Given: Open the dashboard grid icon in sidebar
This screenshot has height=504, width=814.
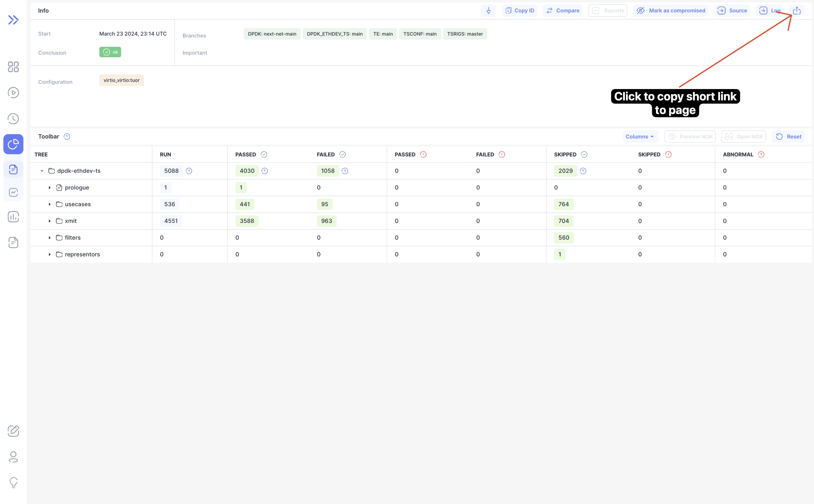Looking at the screenshot, I should (13, 67).
